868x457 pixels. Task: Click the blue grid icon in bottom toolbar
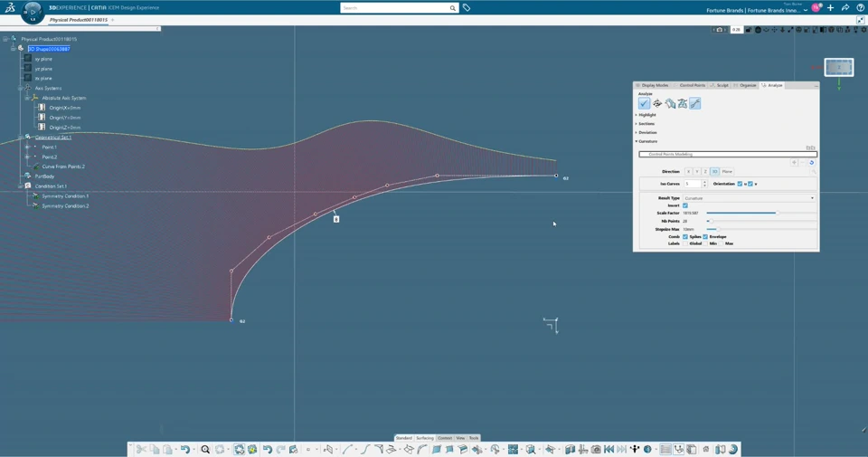[514, 449]
